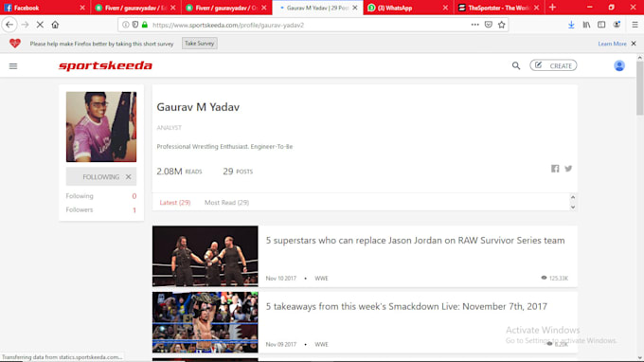The width and height of the screenshot is (644, 362).
Task: Bookmark this page with the star
Action: pos(502,25)
